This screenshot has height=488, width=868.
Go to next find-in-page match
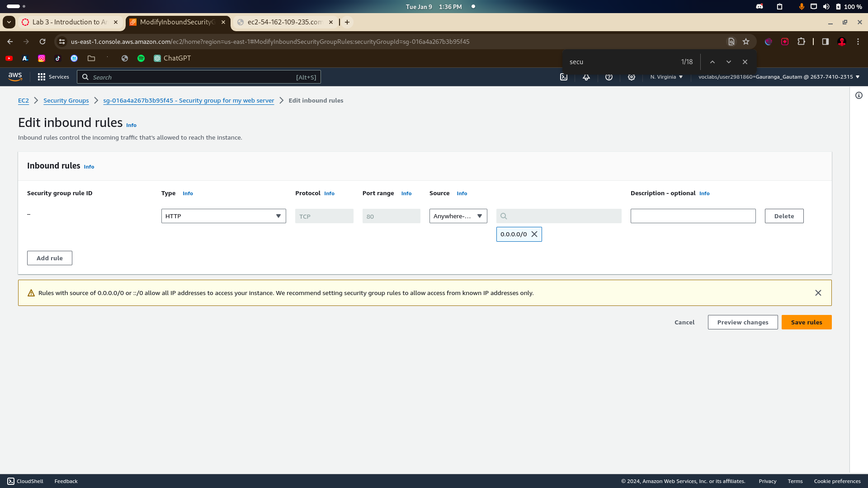[x=729, y=62]
